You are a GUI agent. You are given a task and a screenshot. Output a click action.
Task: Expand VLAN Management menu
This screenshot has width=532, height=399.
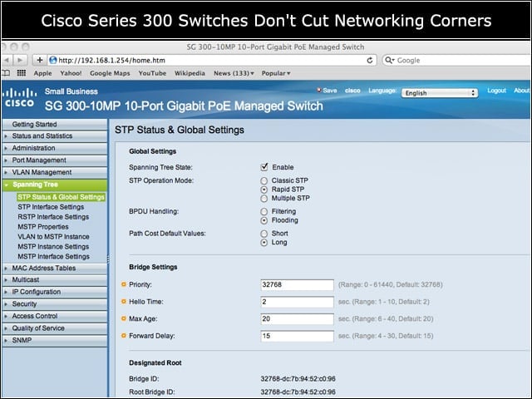tap(55, 172)
